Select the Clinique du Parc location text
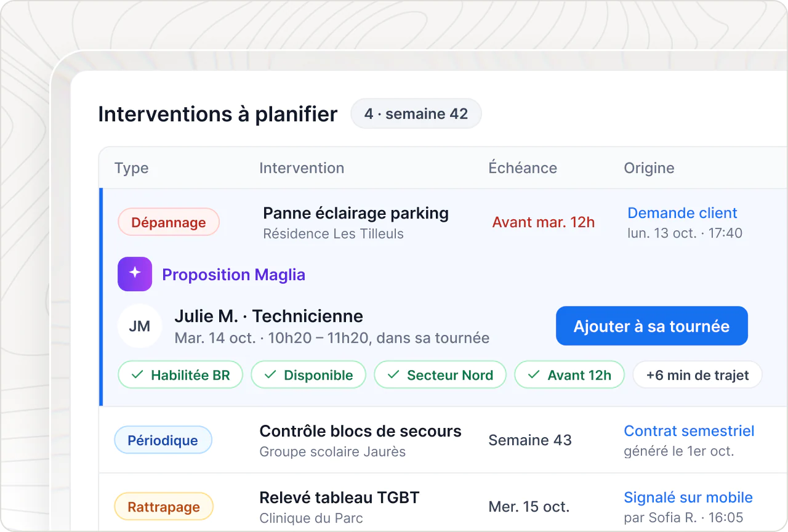Image resolution: width=788 pixels, height=532 pixels. (x=311, y=518)
